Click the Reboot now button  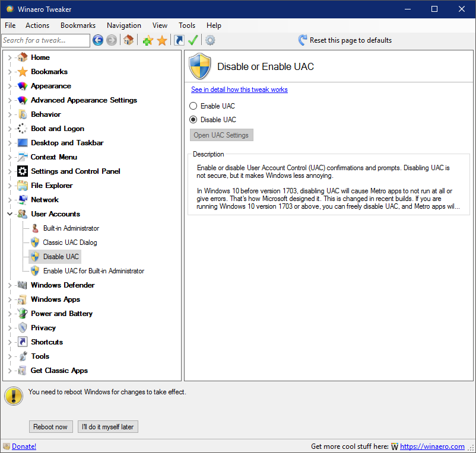click(50, 427)
